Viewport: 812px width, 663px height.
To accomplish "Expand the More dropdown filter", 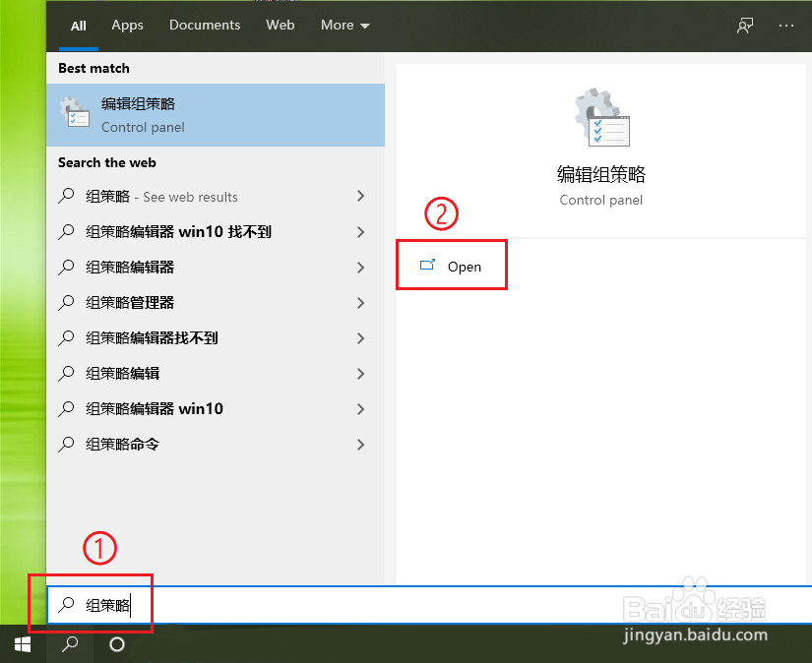I will coord(344,25).
